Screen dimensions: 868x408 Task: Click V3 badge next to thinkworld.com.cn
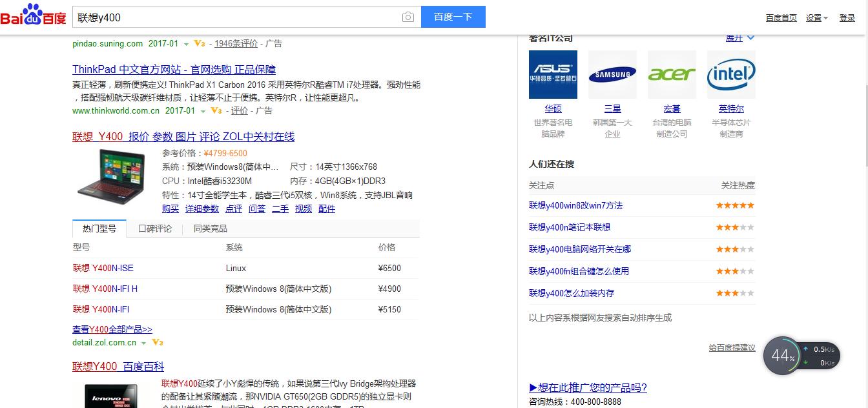[216, 111]
